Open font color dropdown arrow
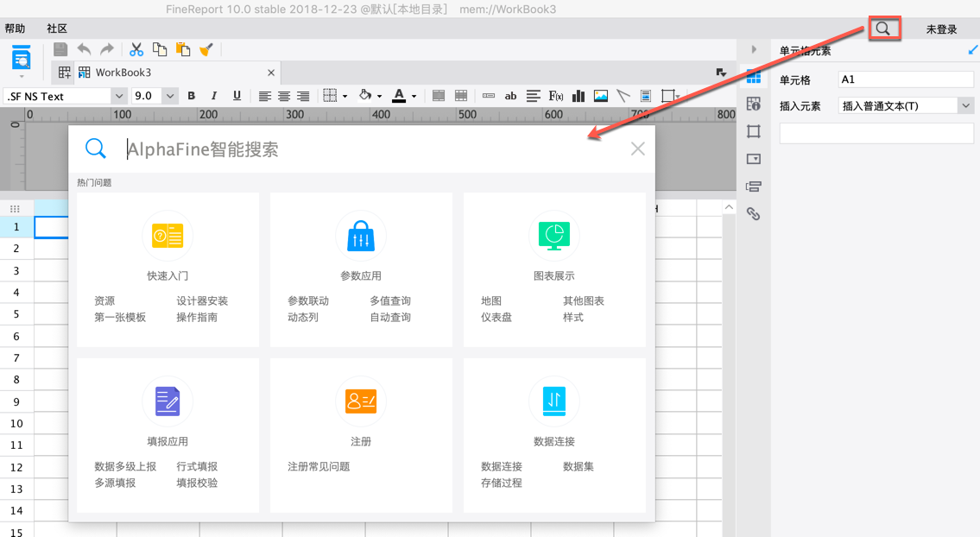Image resolution: width=980 pixels, height=537 pixels. point(414,97)
